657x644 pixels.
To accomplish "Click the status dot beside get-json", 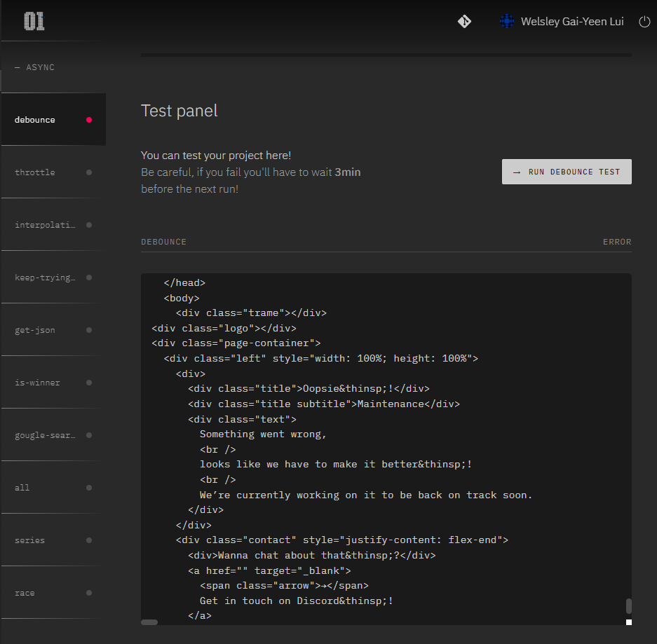I will 89,330.
